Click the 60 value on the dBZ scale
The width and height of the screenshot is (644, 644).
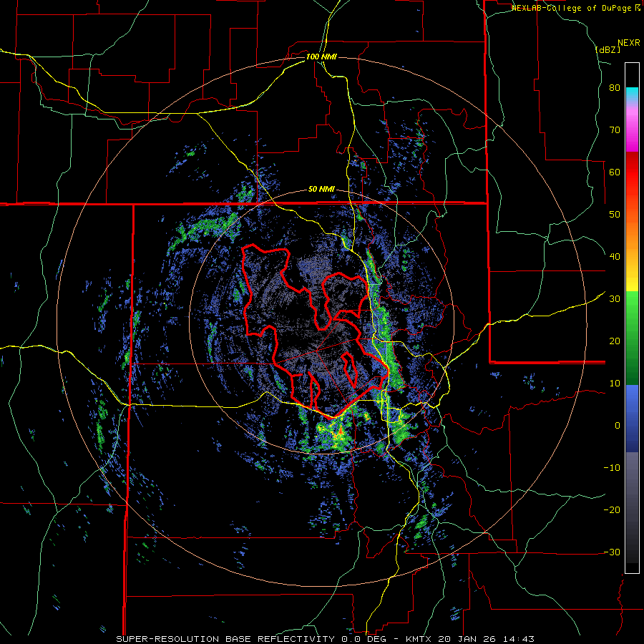pos(615,172)
